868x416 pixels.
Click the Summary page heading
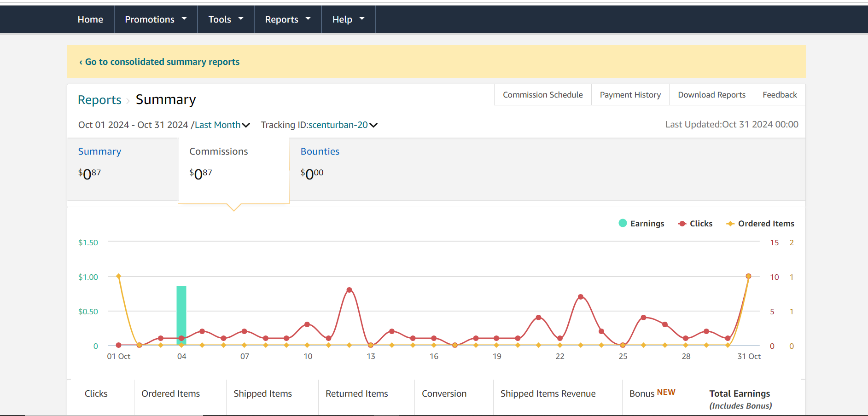[166, 100]
